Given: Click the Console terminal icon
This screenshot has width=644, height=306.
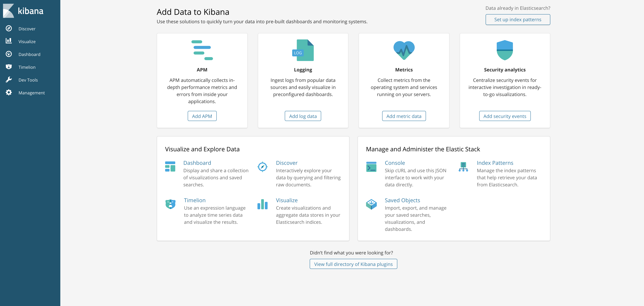Looking at the screenshot, I should 371,166.
